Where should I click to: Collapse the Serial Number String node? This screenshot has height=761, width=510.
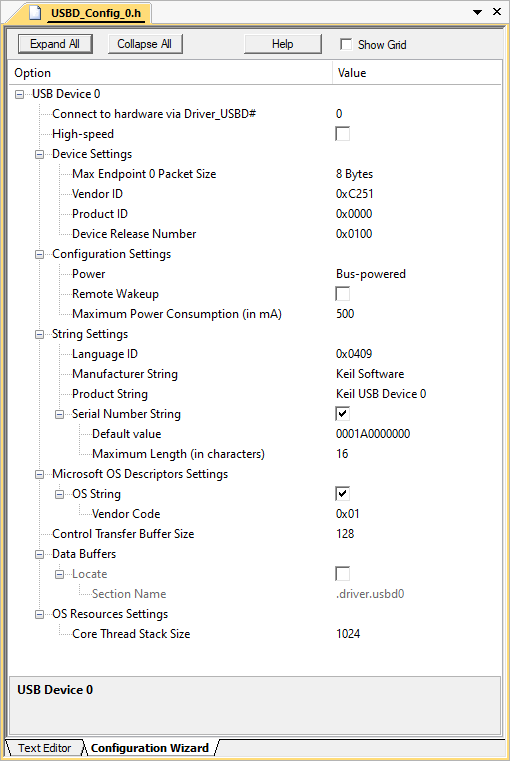tap(59, 414)
